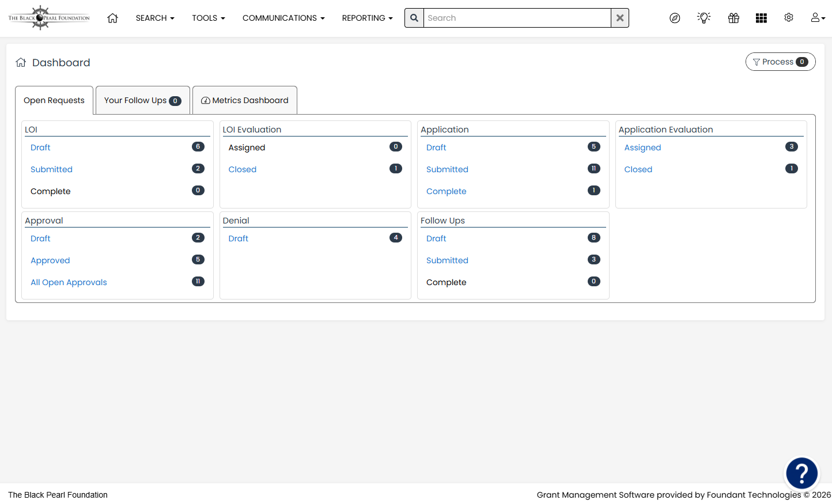832x504 pixels.
Task: Click the Application Evaluation section header
Action: coord(665,130)
